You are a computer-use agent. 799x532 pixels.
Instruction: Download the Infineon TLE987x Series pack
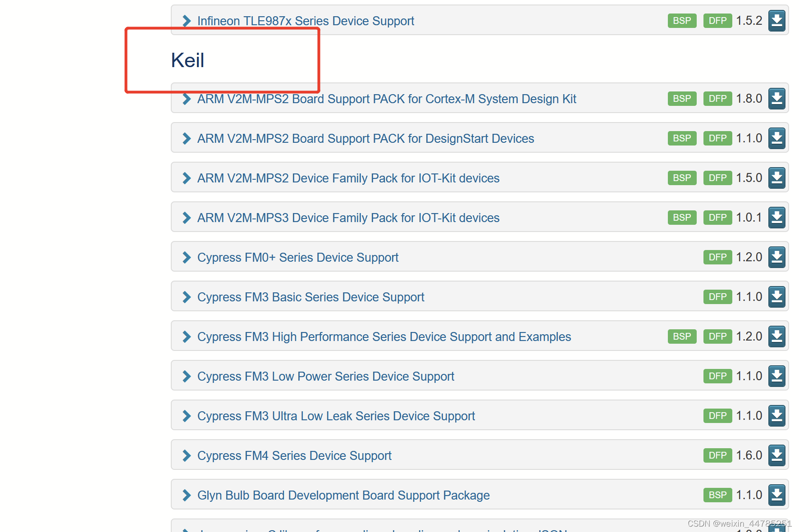[x=776, y=20]
